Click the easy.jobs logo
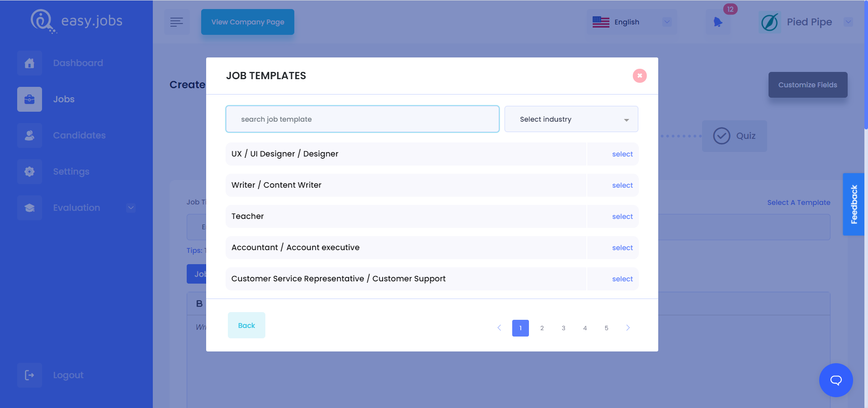This screenshot has height=408, width=868. click(x=76, y=21)
